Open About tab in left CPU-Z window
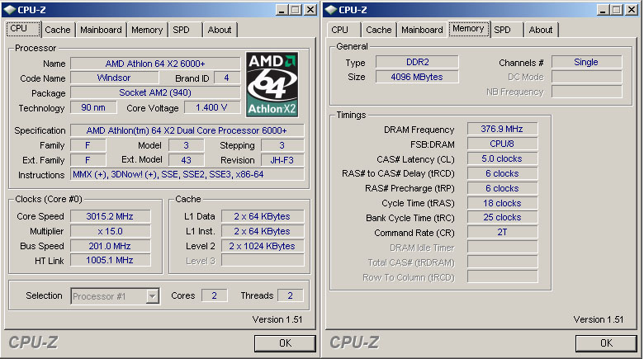Image resolution: width=644 pixels, height=359 pixels. [220, 30]
